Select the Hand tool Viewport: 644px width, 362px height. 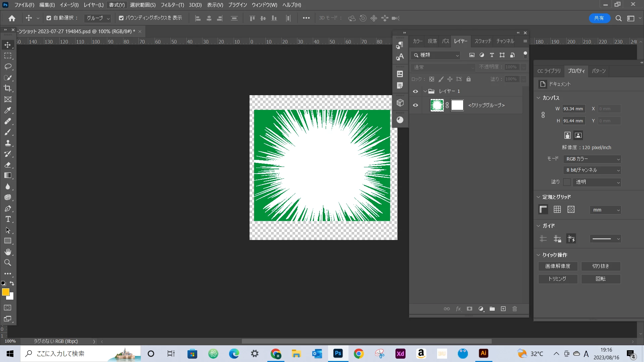(x=8, y=252)
